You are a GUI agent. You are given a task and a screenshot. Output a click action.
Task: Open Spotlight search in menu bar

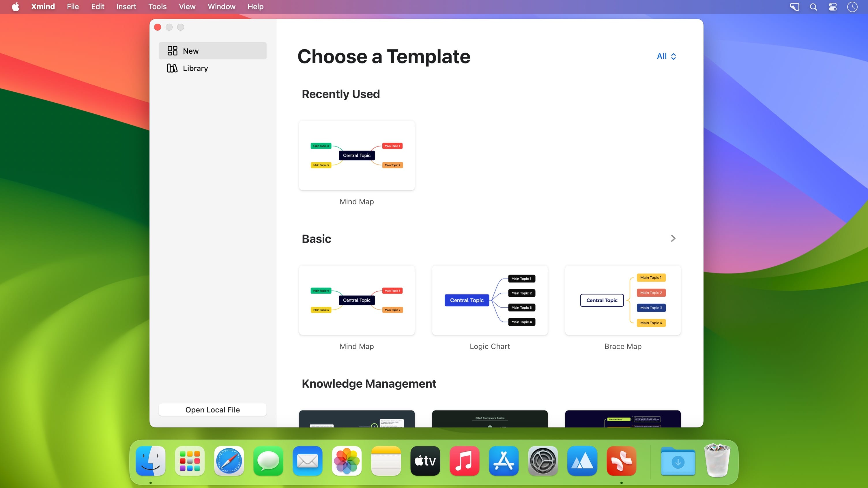(813, 7)
